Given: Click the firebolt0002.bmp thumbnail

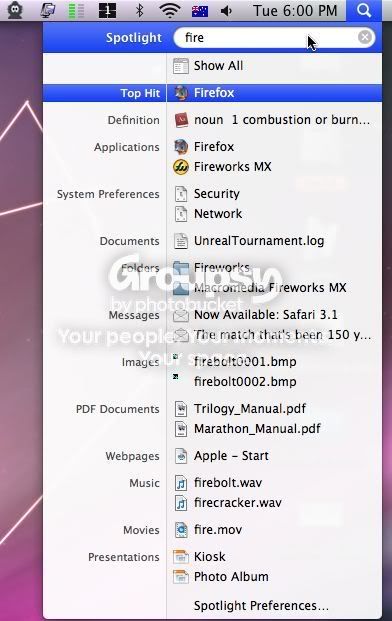Looking at the screenshot, I should (x=175, y=376).
